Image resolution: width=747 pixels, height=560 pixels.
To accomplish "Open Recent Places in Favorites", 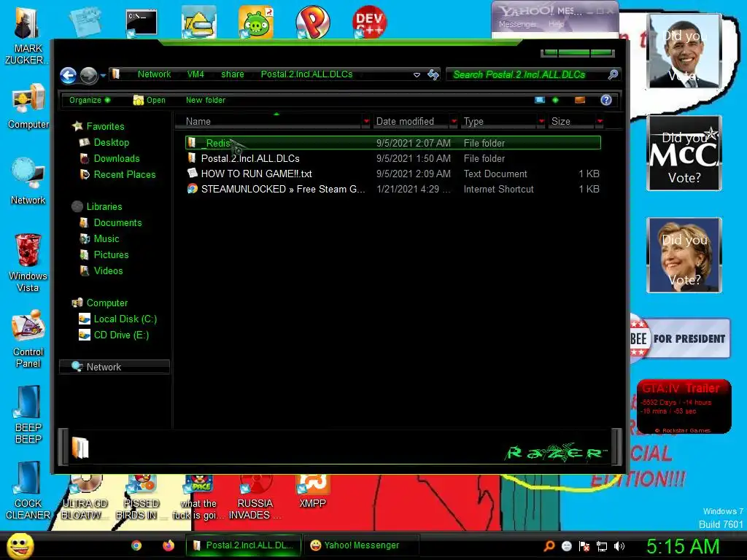I will click(x=117, y=175).
